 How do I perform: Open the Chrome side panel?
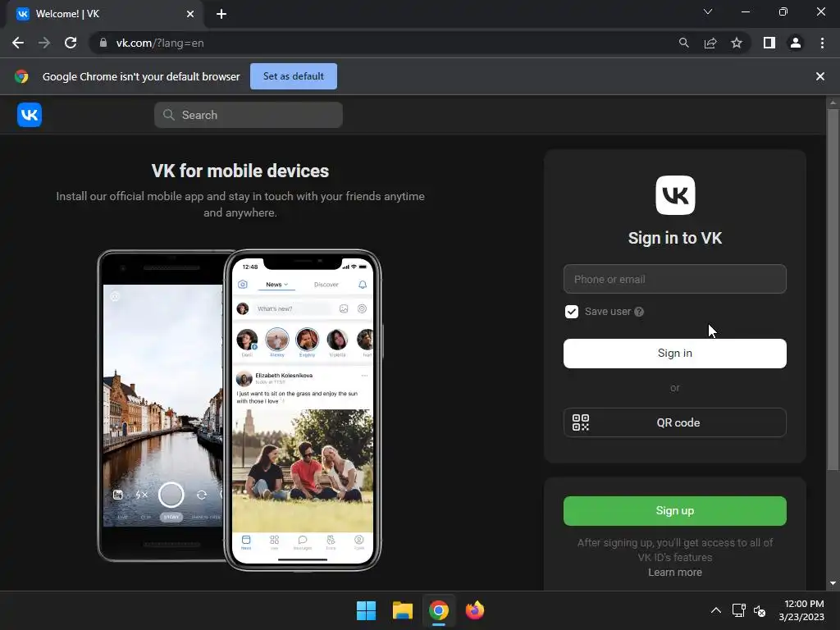pyautogui.click(x=769, y=43)
